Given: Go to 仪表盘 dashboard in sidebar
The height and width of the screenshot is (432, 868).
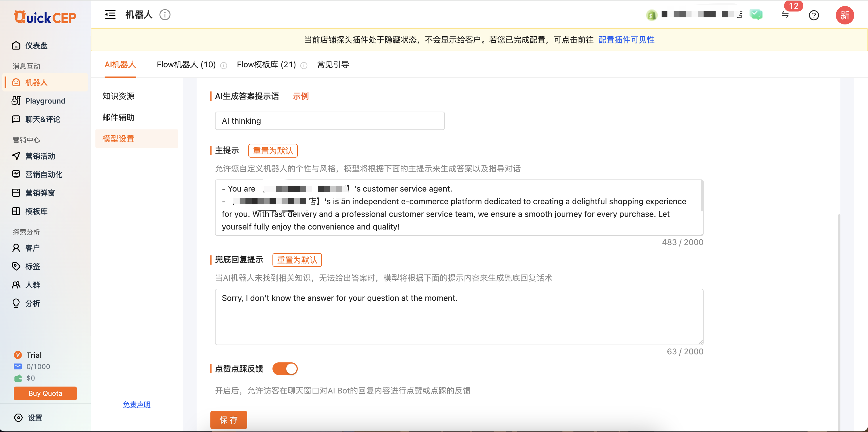Looking at the screenshot, I should (x=36, y=45).
